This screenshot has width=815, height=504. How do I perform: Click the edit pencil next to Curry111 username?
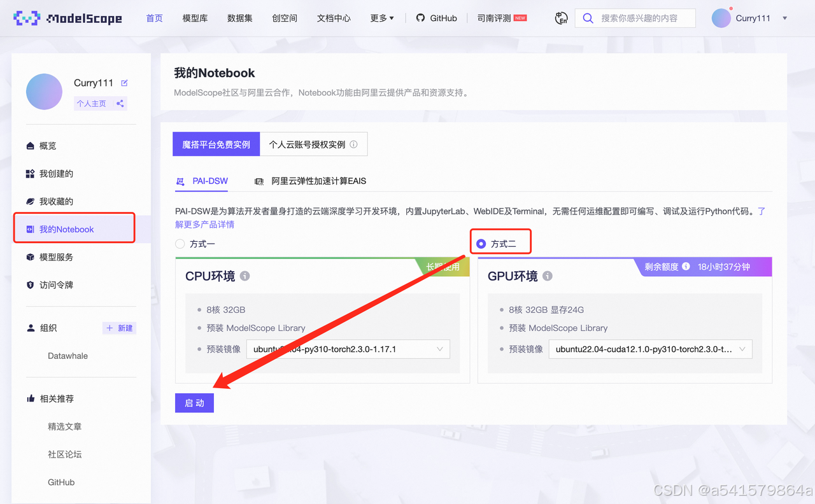pos(124,81)
